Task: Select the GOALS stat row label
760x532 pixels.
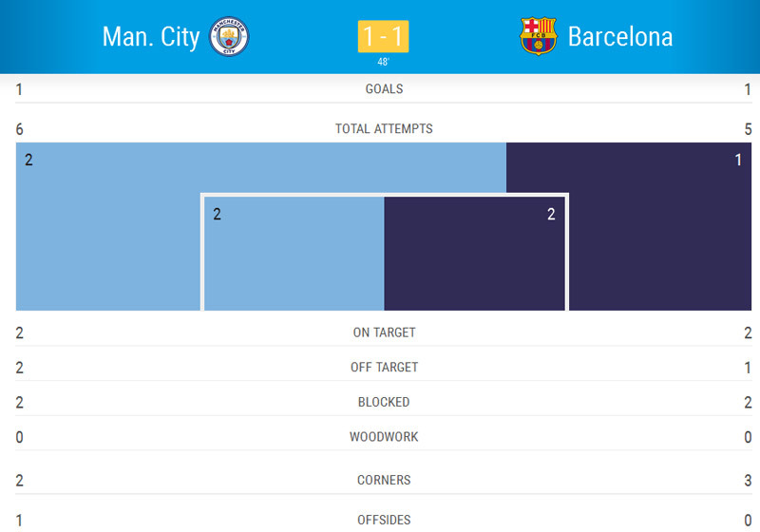Action: pyautogui.click(x=384, y=88)
